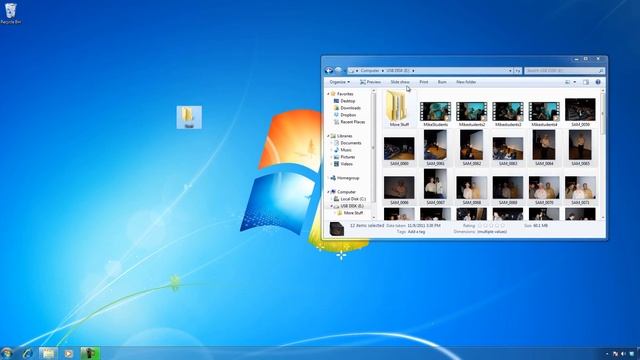The height and width of the screenshot is (360, 640).
Task: Select Desktop under Favorites
Action: tap(344, 101)
